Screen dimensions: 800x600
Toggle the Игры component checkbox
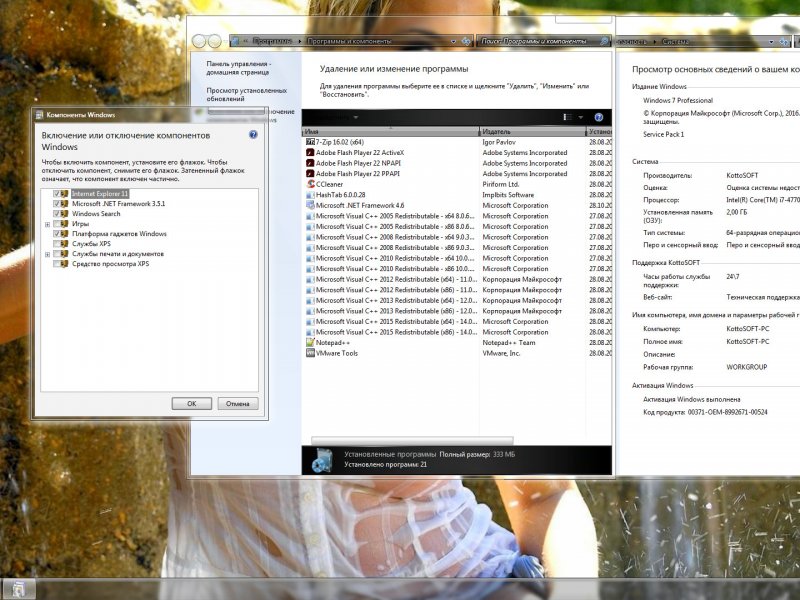coord(57,224)
